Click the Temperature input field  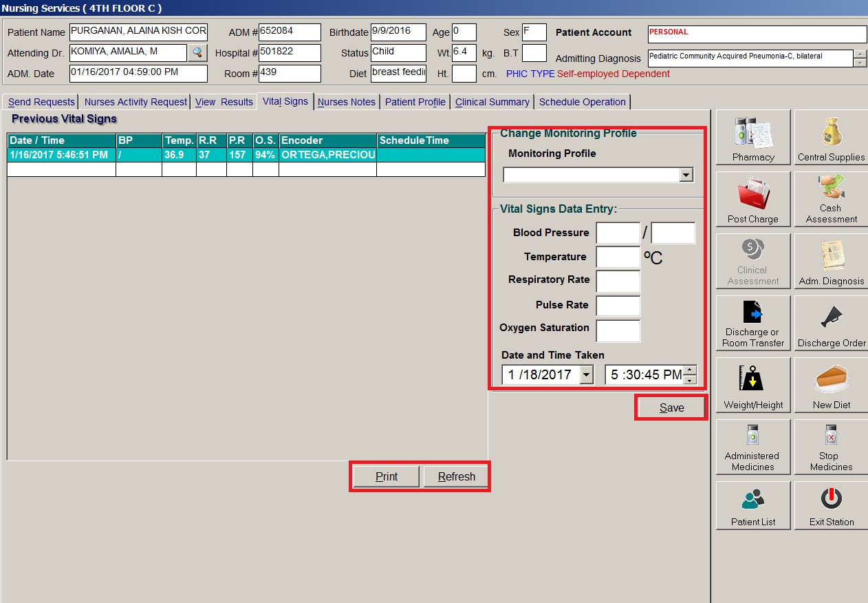click(x=618, y=257)
